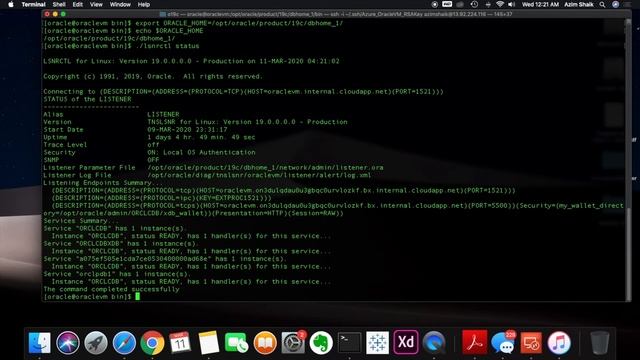Open the Window menu
The width and height of the screenshot is (640, 360).
120,4
